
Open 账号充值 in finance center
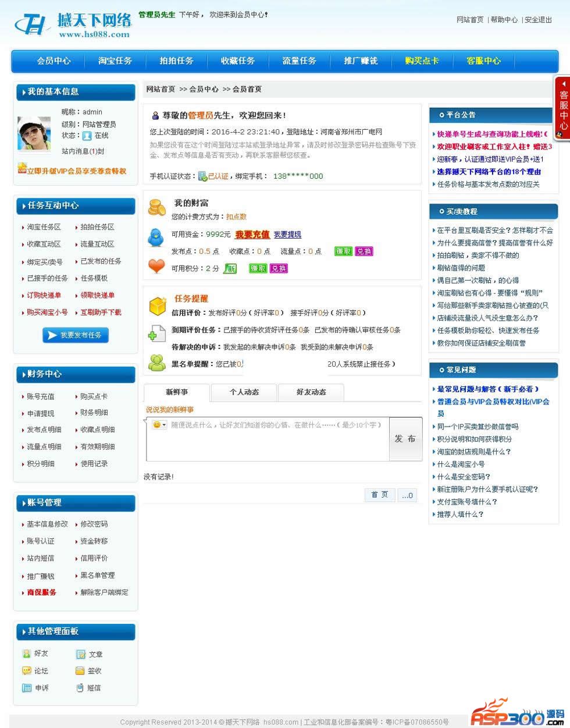coord(41,396)
